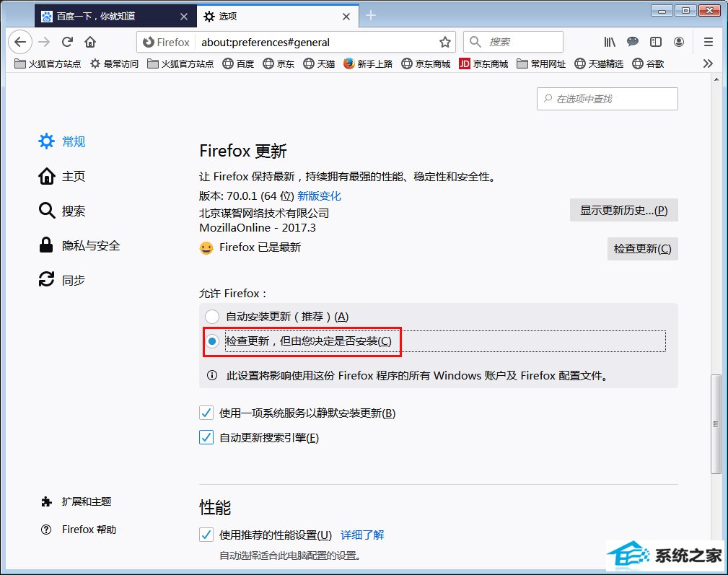The width and height of the screenshot is (728, 575).
Task: Toggle the sidebar panel icon
Action: tap(656, 43)
